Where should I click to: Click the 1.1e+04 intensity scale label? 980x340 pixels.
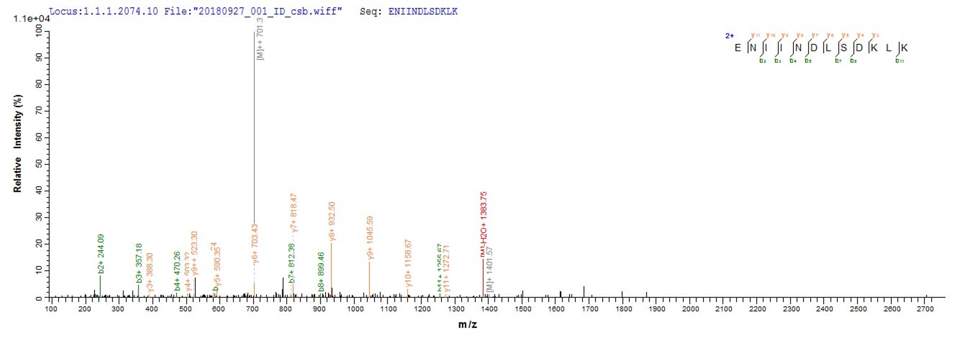pyautogui.click(x=32, y=19)
